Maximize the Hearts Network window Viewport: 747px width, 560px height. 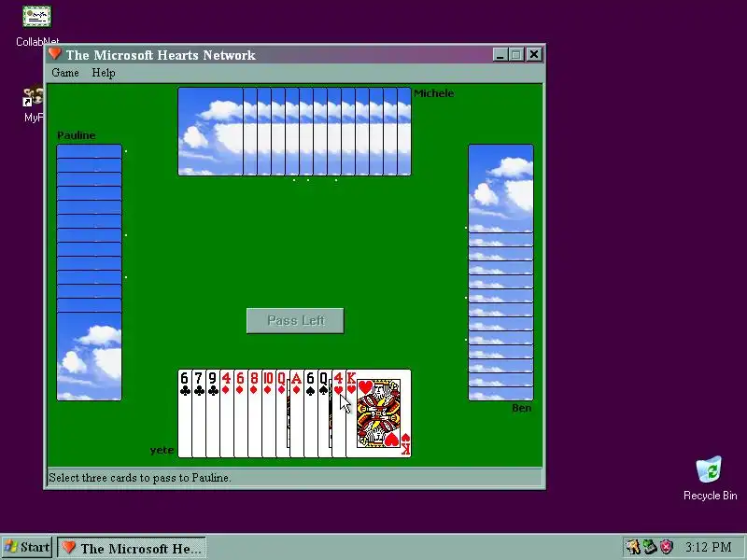(x=516, y=55)
